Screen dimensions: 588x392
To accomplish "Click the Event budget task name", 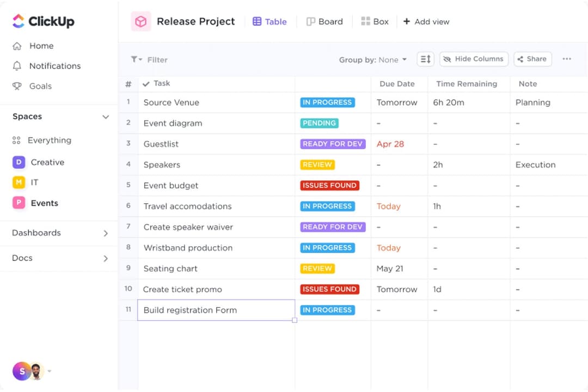I will pyautogui.click(x=170, y=186).
